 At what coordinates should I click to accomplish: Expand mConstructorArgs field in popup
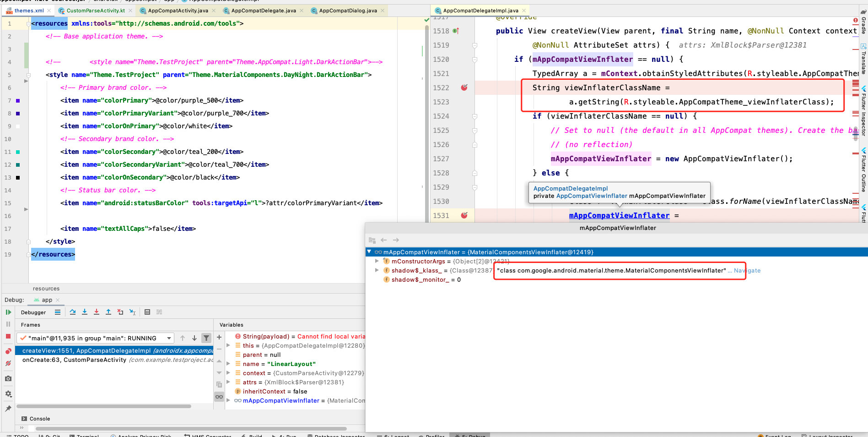377,261
